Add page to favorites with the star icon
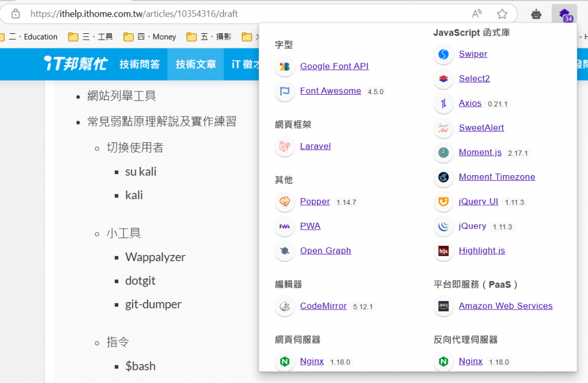Image resolution: width=588 pixels, height=383 pixels. [x=502, y=14]
